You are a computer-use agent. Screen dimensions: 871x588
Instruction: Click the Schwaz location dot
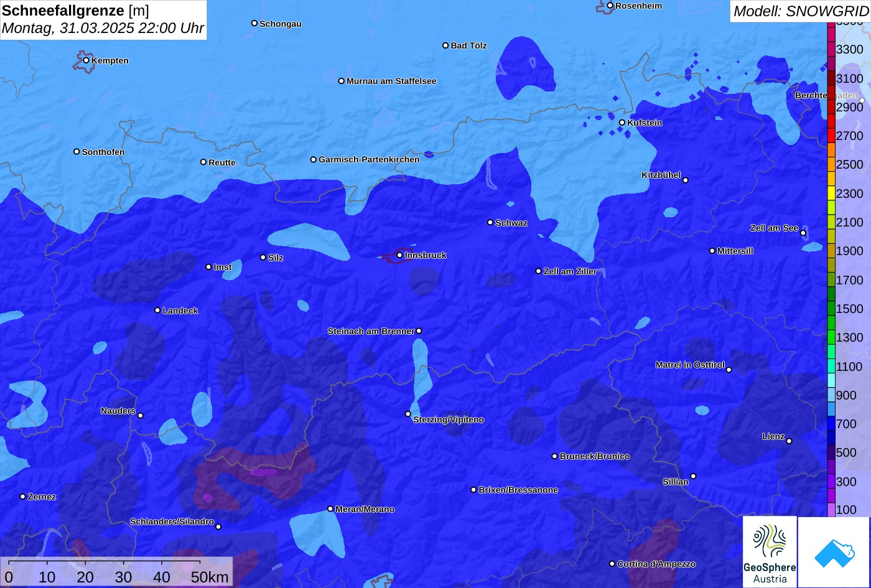[490, 222]
